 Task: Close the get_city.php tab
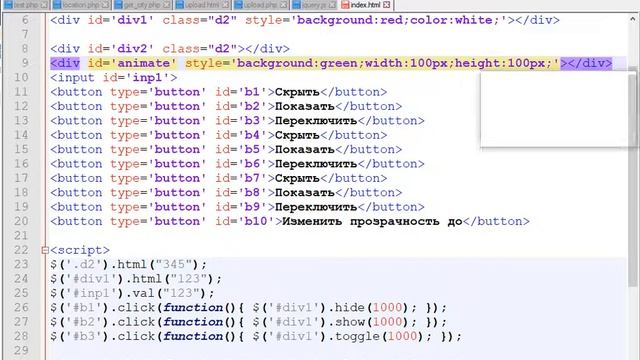point(167,5)
